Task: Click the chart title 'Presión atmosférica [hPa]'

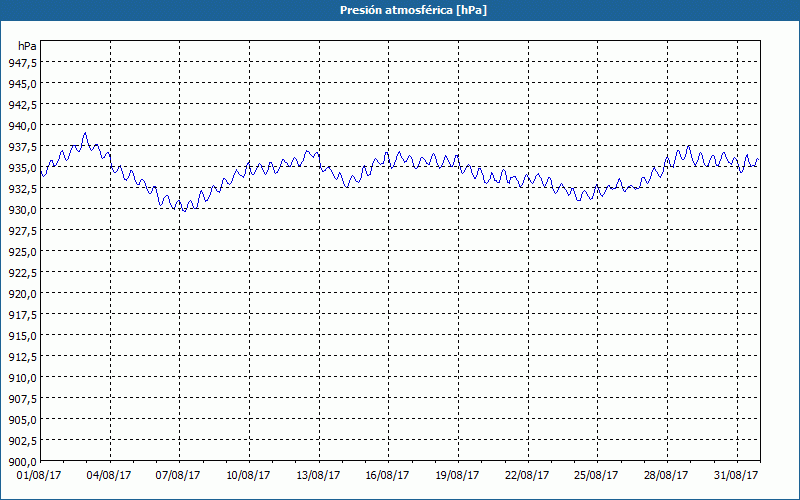Action: tap(413, 10)
